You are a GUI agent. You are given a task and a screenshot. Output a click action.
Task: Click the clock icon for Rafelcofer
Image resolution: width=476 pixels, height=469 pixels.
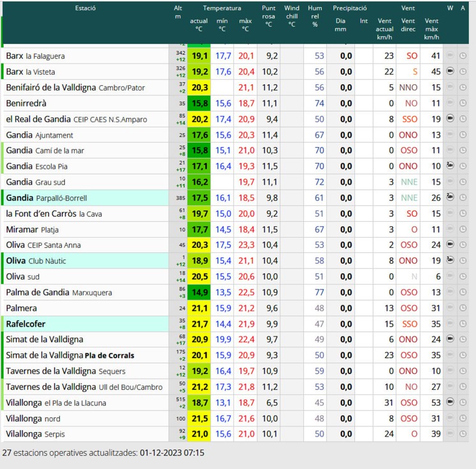[463, 324]
